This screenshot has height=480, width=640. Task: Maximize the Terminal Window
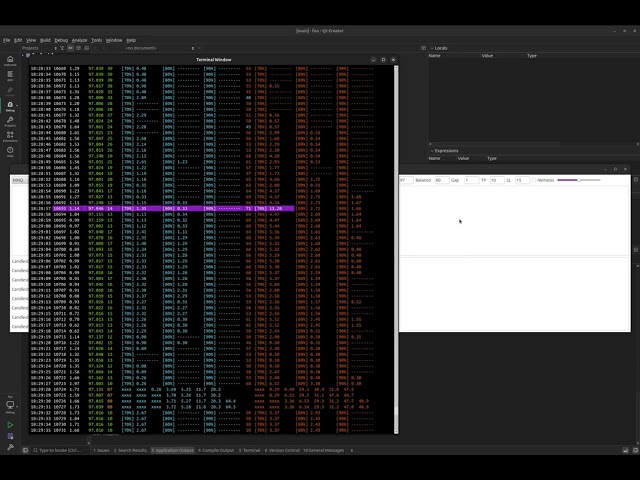[x=383, y=60]
